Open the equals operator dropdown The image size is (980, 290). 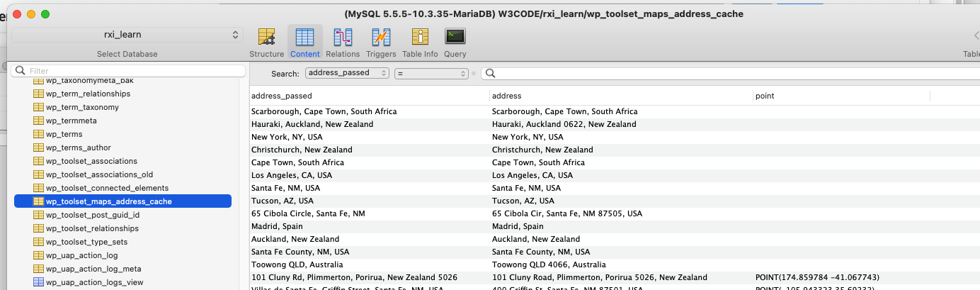pos(432,73)
